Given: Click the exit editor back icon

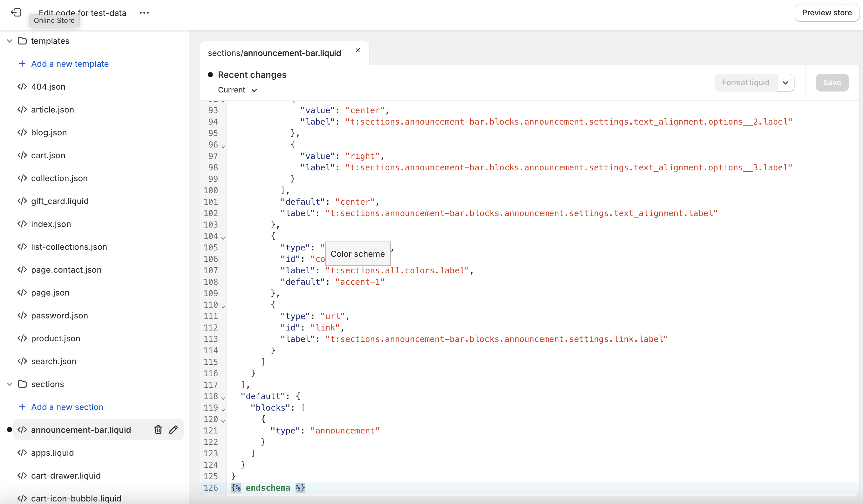Looking at the screenshot, I should (x=16, y=13).
